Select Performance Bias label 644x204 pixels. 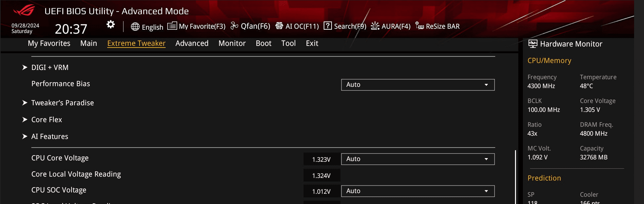[61, 84]
